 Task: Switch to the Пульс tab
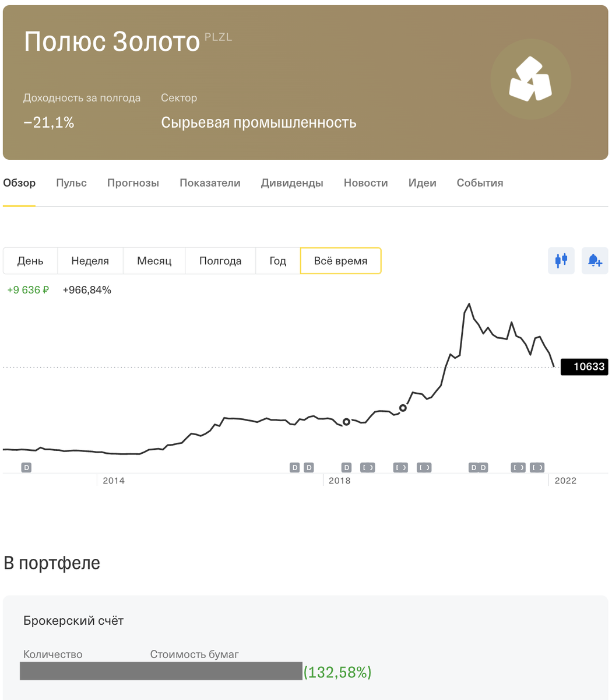(71, 183)
